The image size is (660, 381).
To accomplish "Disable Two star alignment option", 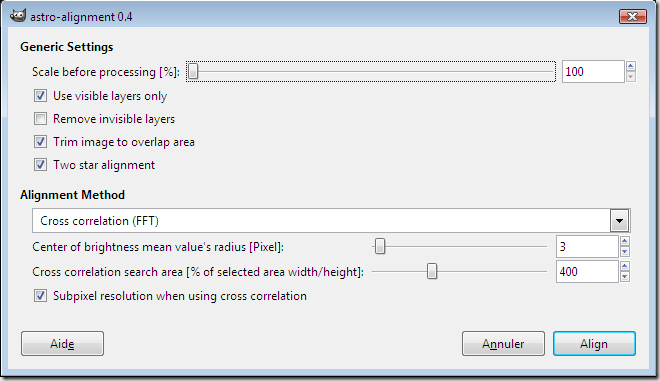I will (40, 165).
